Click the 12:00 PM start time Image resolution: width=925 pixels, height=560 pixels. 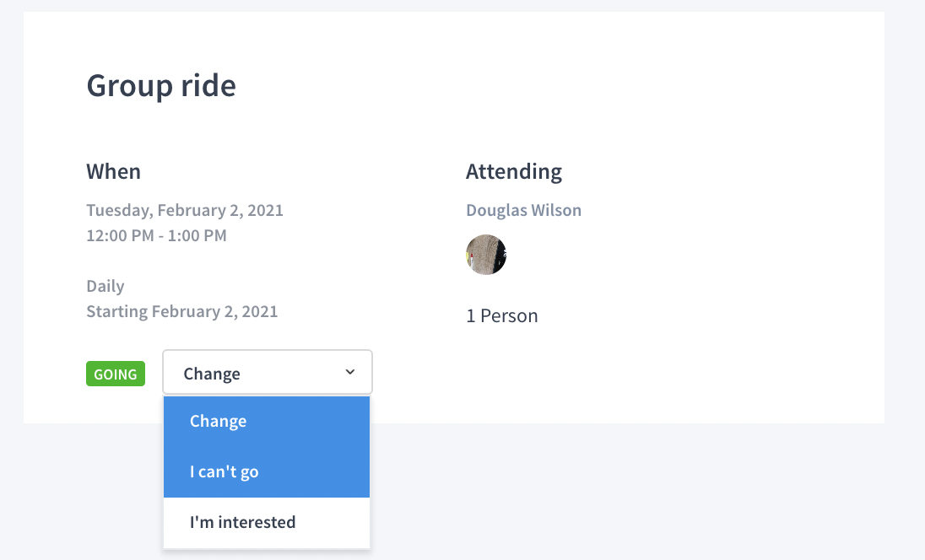(121, 236)
